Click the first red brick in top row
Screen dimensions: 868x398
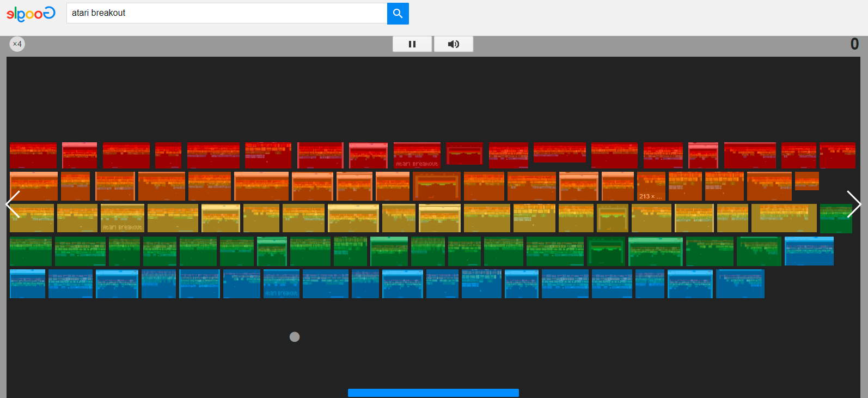[x=33, y=155]
